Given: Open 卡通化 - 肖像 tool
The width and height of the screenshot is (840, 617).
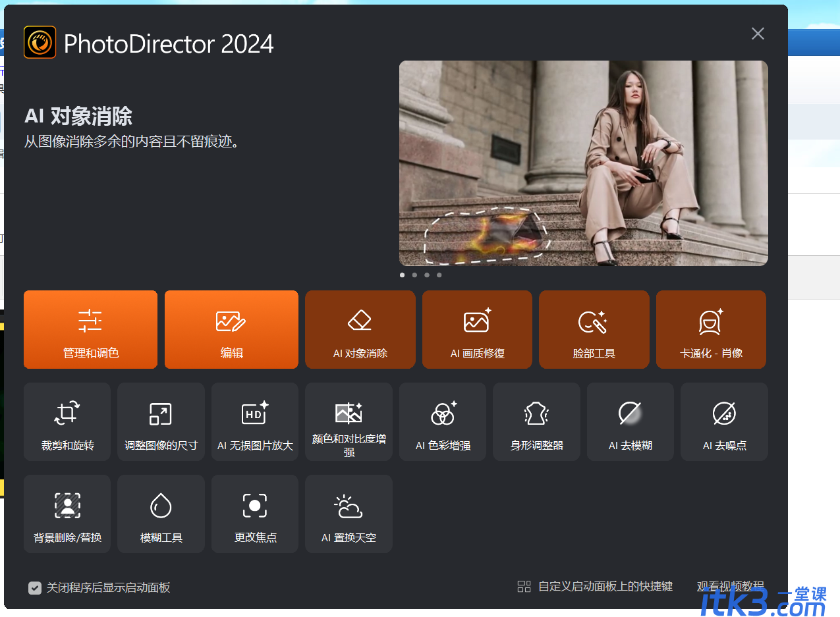Looking at the screenshot, I should pos(711,329).
